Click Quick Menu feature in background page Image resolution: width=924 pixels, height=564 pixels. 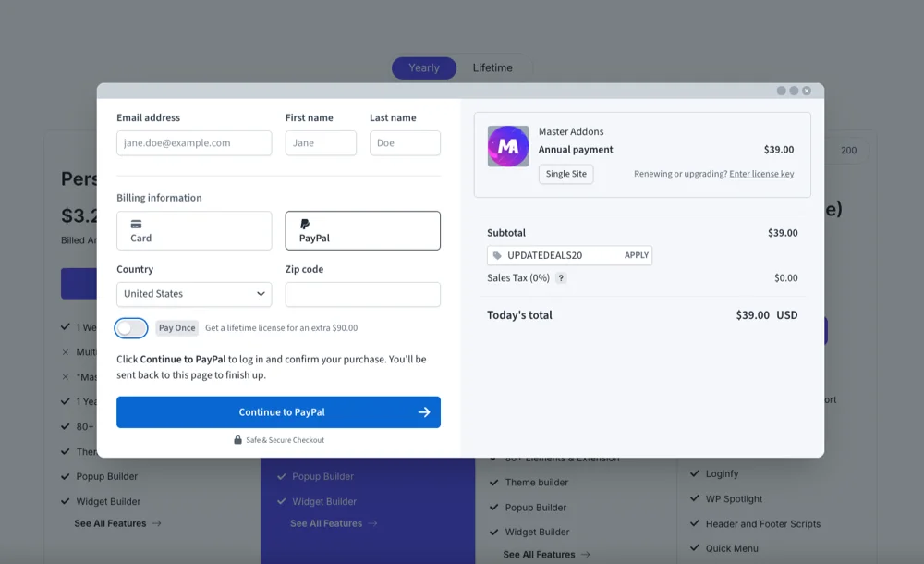coord(732,548)
